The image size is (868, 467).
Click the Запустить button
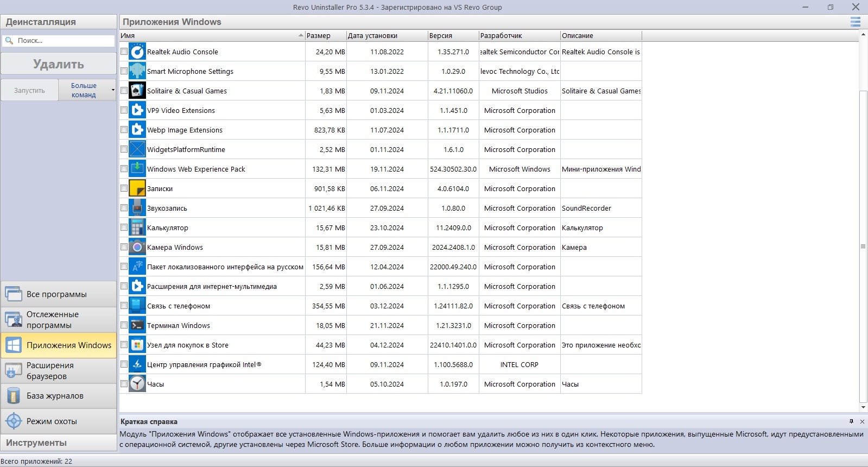click(x=29, y=90)
